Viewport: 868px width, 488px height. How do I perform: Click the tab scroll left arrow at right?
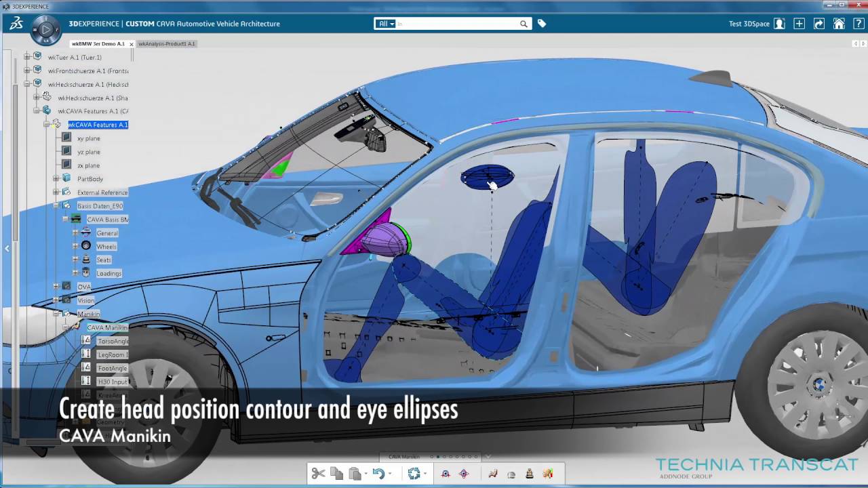(x=854, y=43)
